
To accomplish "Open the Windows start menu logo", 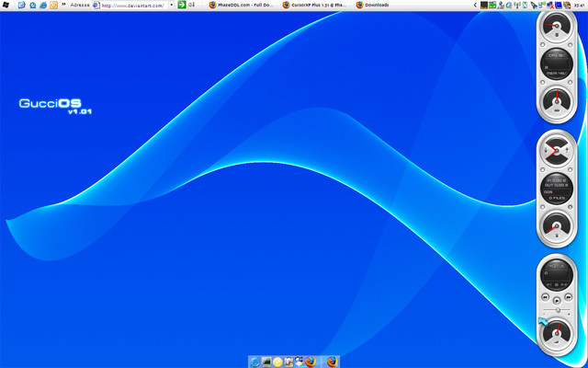I will click(x=6, y=5).
